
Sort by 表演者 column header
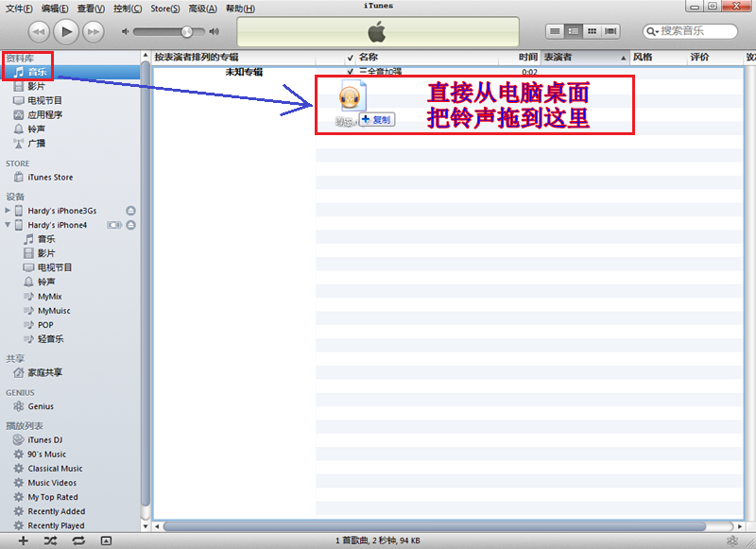tap(585, 58)
